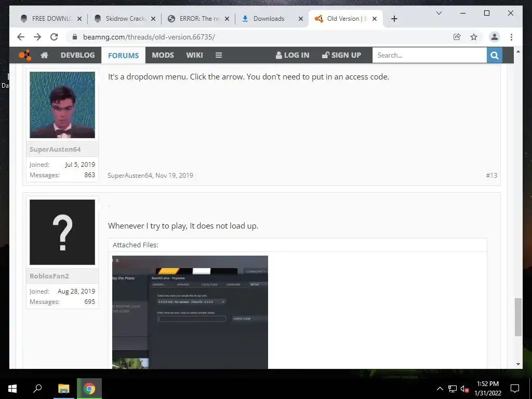Open the Chrome three-dot menu

511,37
